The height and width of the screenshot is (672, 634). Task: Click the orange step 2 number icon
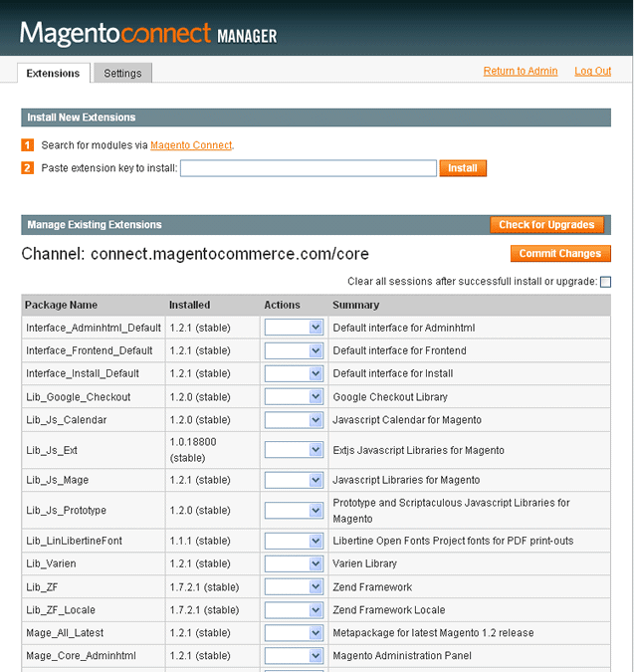(28, 167)
